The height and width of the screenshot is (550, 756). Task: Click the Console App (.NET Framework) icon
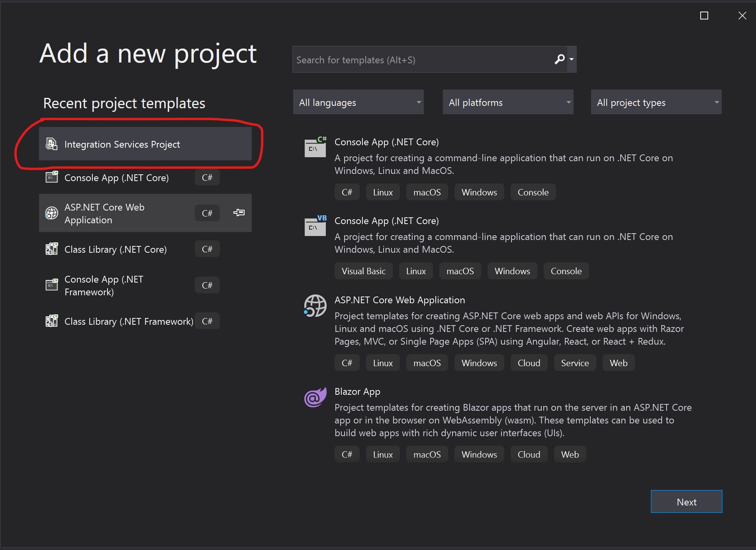click(51, 285)
